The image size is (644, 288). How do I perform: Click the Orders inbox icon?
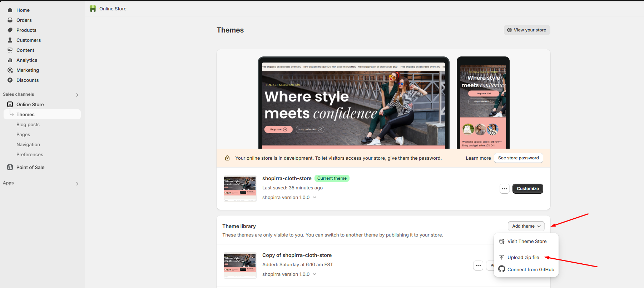coord(10,20)
